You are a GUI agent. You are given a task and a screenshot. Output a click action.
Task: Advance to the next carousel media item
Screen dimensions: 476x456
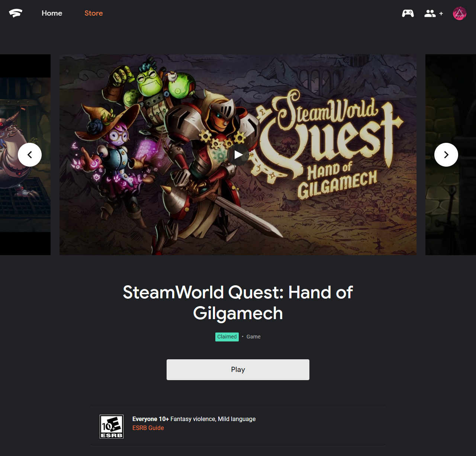coord(446,155)
